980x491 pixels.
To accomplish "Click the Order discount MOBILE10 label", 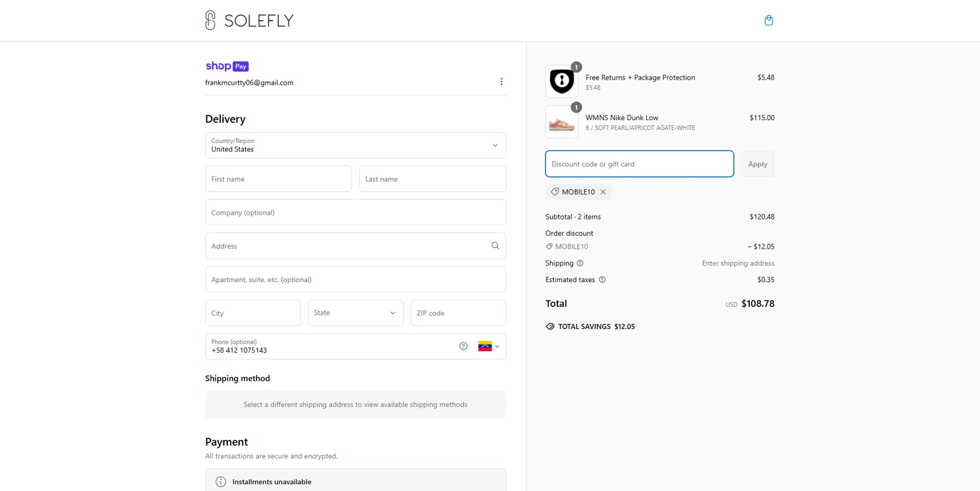I will coord(572,247).
